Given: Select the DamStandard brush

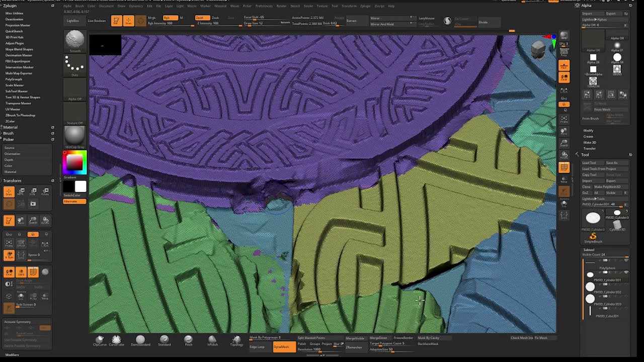Looking at the screenshot, I should click(140, 340).
